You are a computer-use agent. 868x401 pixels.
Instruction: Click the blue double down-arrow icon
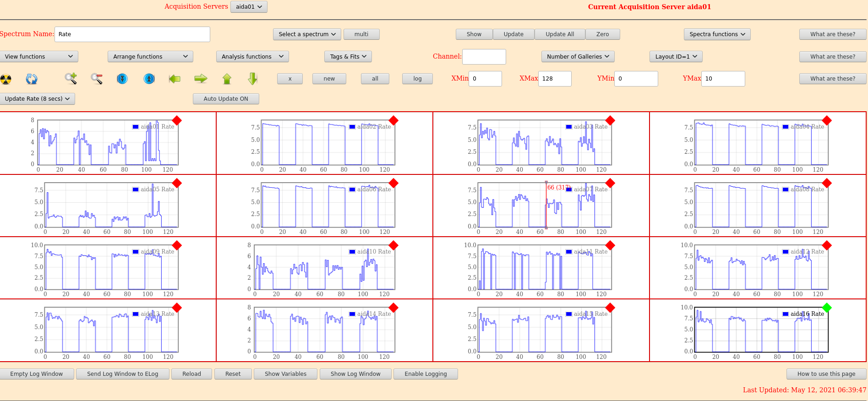click(x=122, y=79)
